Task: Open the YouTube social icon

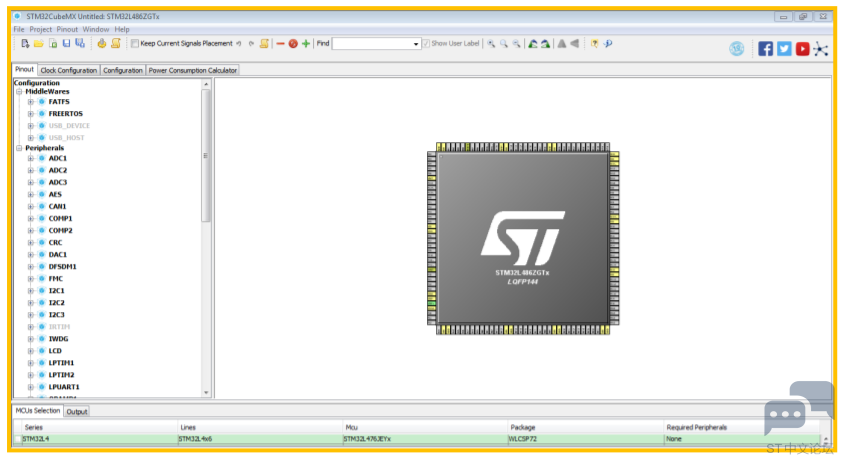Action: 802,49
